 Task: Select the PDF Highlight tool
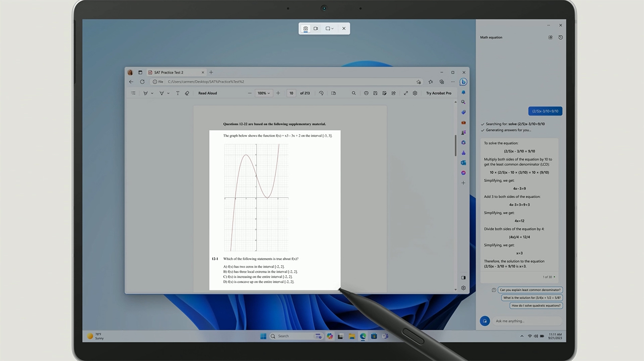click(162, 93)
